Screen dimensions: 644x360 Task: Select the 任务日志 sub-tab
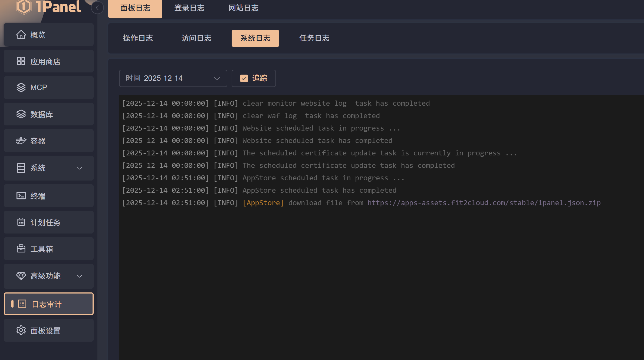click(314, 38)
